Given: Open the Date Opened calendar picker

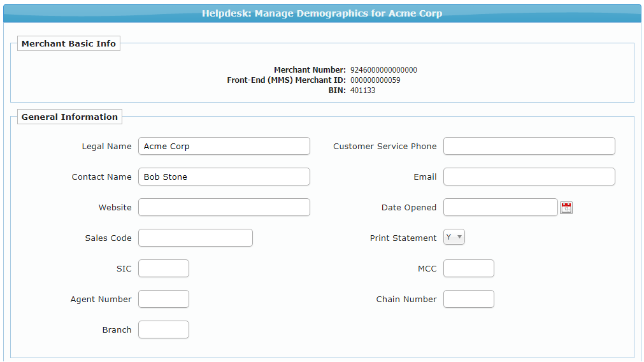Looking at the screenshot, I should [x=566, y=207].
